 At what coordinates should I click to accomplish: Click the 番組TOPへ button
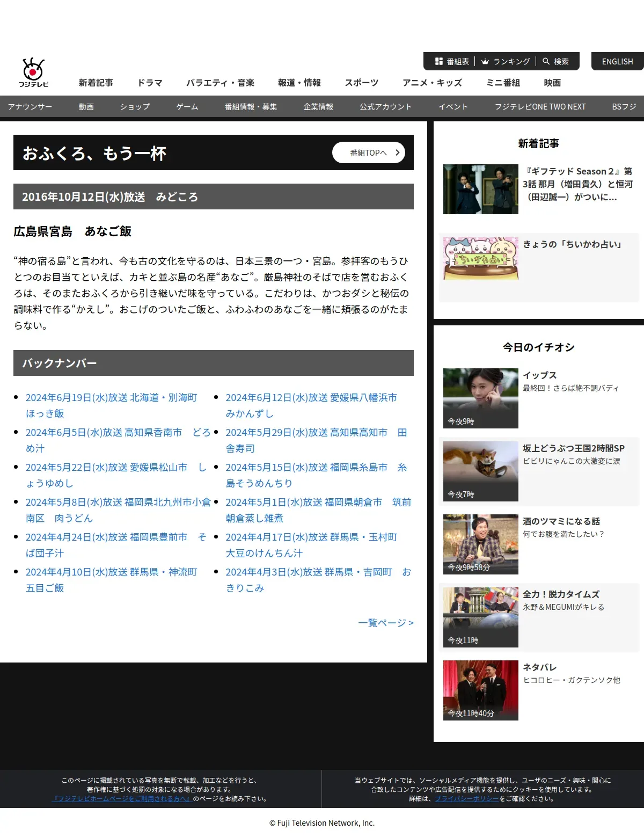click(x=369, y=152)
